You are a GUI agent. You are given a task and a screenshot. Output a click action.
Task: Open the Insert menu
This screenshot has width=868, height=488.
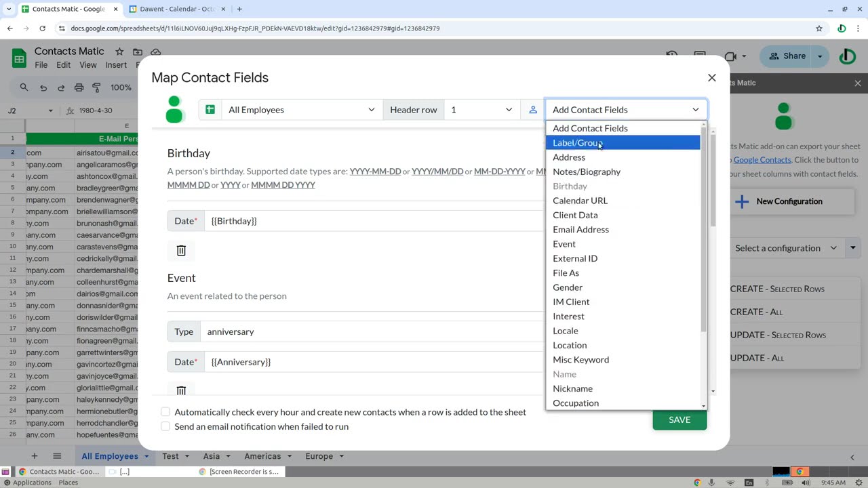[x=116, y=65]
